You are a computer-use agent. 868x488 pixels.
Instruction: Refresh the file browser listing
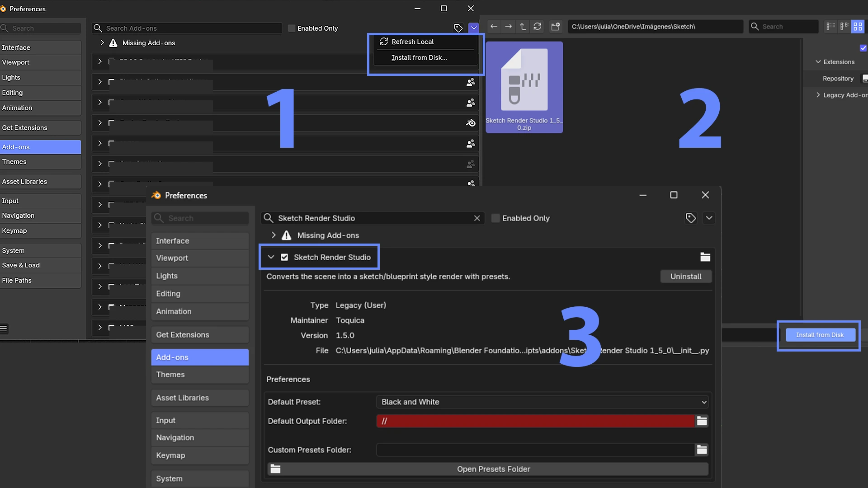tap(537, 27)
